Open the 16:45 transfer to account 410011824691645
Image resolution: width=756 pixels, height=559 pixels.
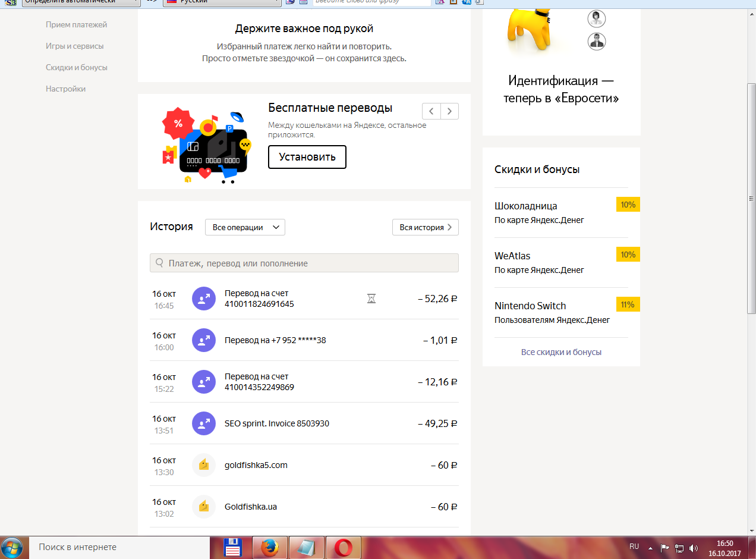point(304,299)
